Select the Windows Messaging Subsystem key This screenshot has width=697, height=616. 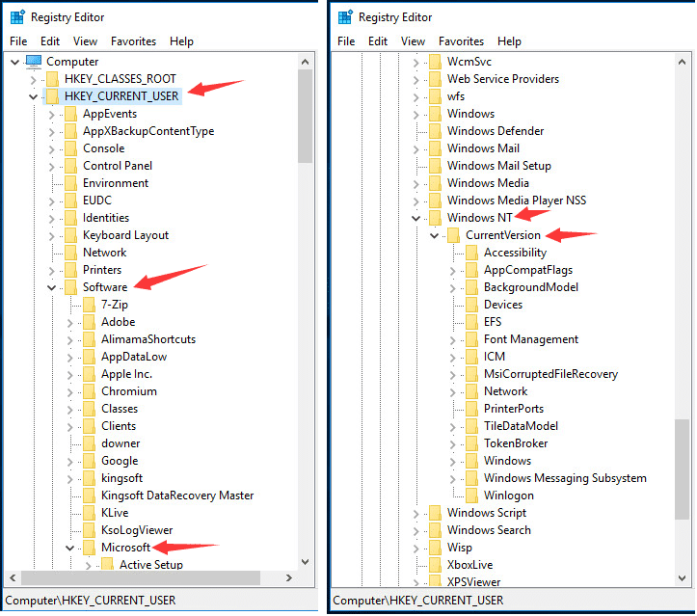(x=564, y=478)
